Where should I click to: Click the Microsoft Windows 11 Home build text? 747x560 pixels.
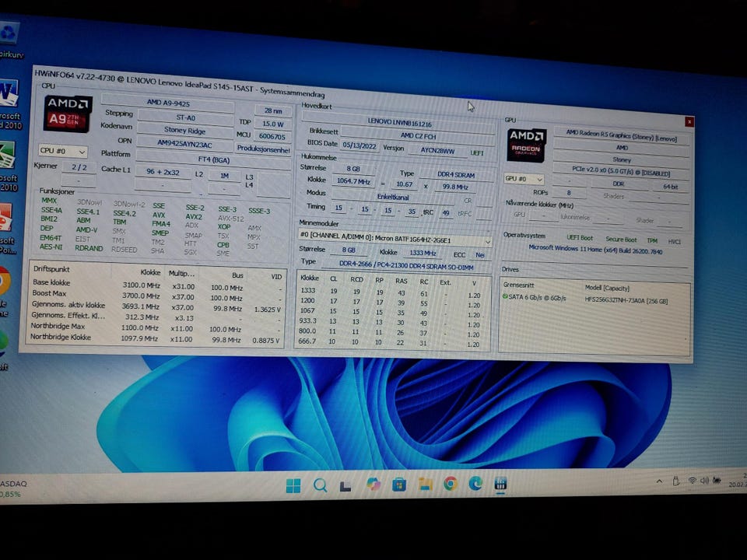point(595,250)
